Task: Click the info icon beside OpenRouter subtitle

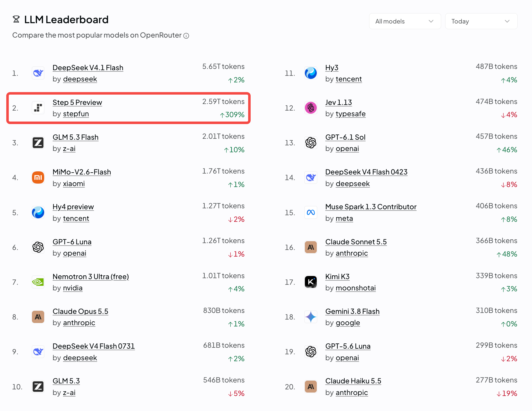Action: pos(186,36)
